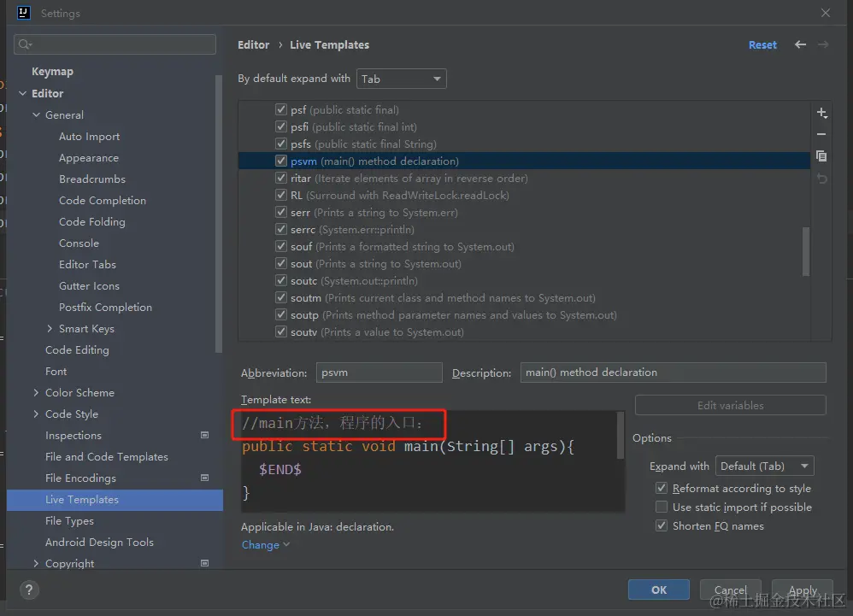The height and width of the screenshot is (616, 853).
Task: Remove selected template with minus icon
Action: tap(821, 134)
